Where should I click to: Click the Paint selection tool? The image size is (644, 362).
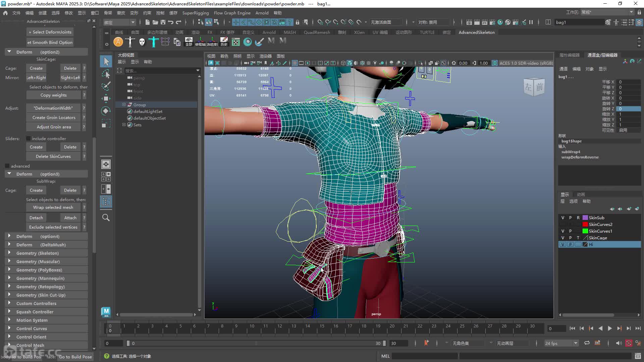click(106, 86)
